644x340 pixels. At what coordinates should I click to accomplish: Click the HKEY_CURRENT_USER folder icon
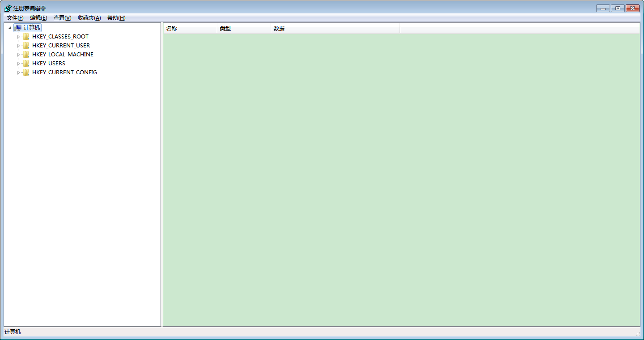(26, 46)
